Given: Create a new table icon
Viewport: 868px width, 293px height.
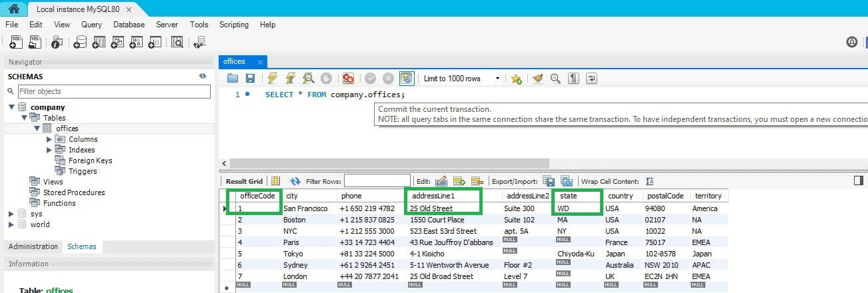Looking at the screenshot, I should tap(99, 42).
